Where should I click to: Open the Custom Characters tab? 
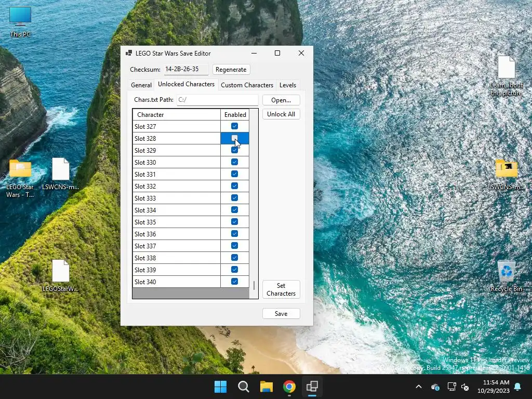[247, 85]
